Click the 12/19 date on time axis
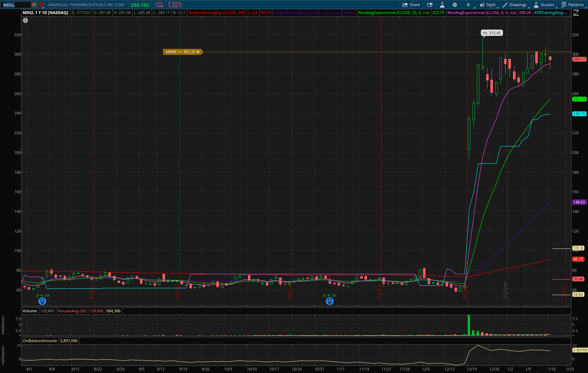The height and width of the screenshot is (373, 588). click(x=473, y=368)
